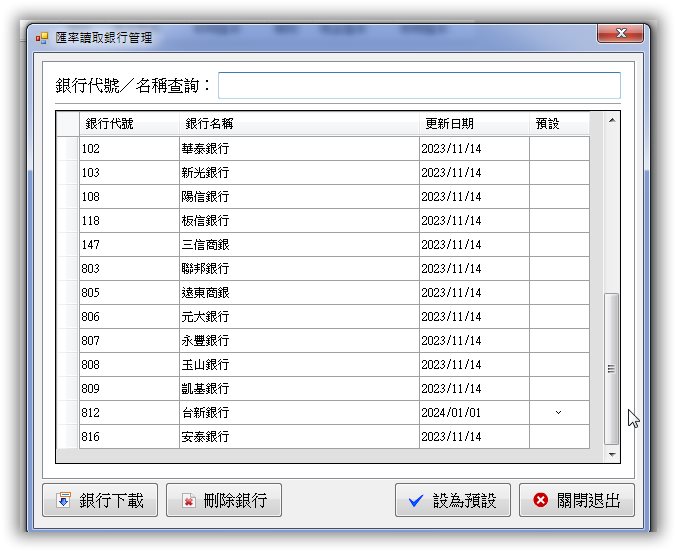Select bank code 816 cell
The image size is (677, 552).
(x=129, y=437)
